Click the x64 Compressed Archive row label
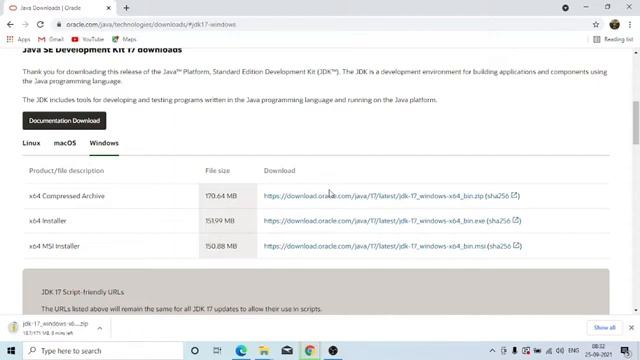 pos(67,196)
